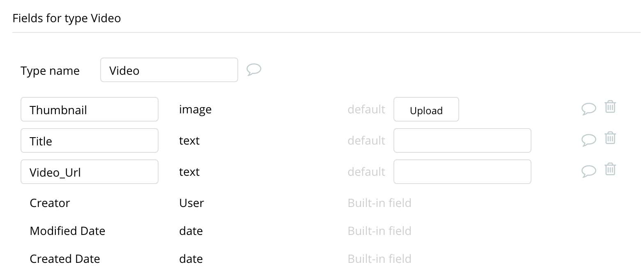Select the Modified Date built-in field

point(67,231)
